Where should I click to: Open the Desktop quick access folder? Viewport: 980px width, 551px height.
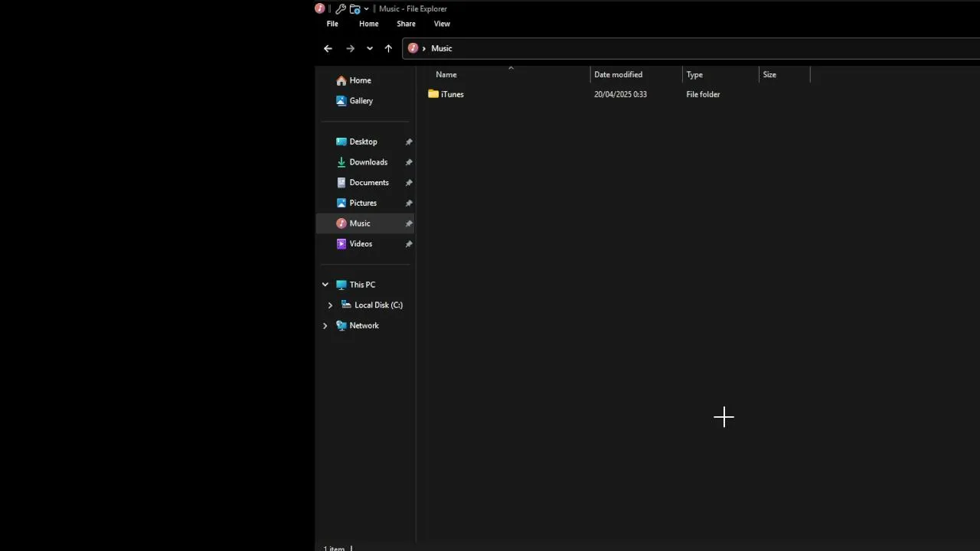363,142
